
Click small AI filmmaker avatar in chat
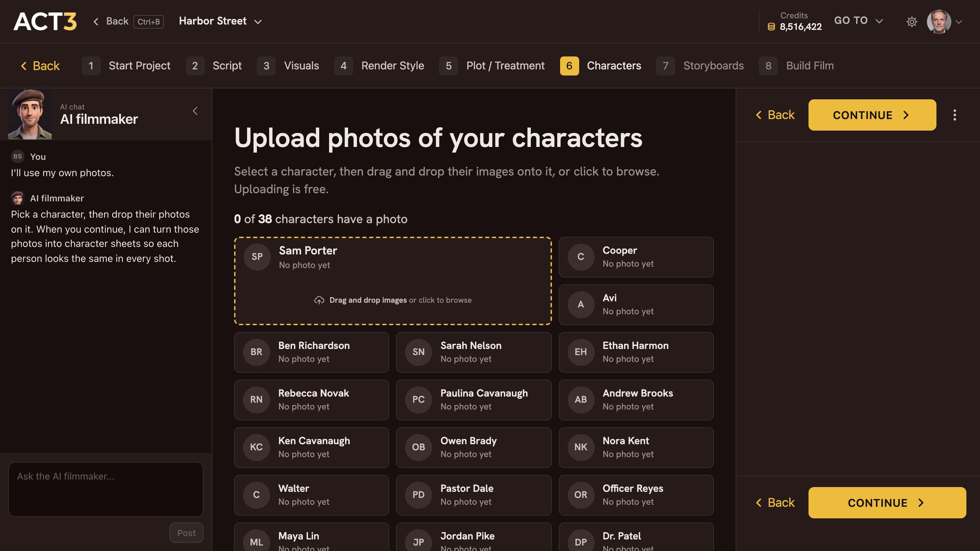tap(18, 198)
